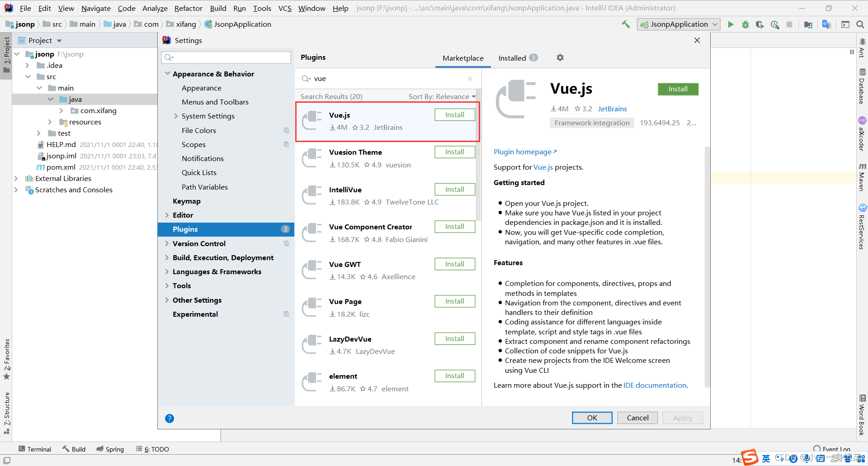Open the Analyze menu
The height and width of the screenshot is (466, 868).
point(155,8)
